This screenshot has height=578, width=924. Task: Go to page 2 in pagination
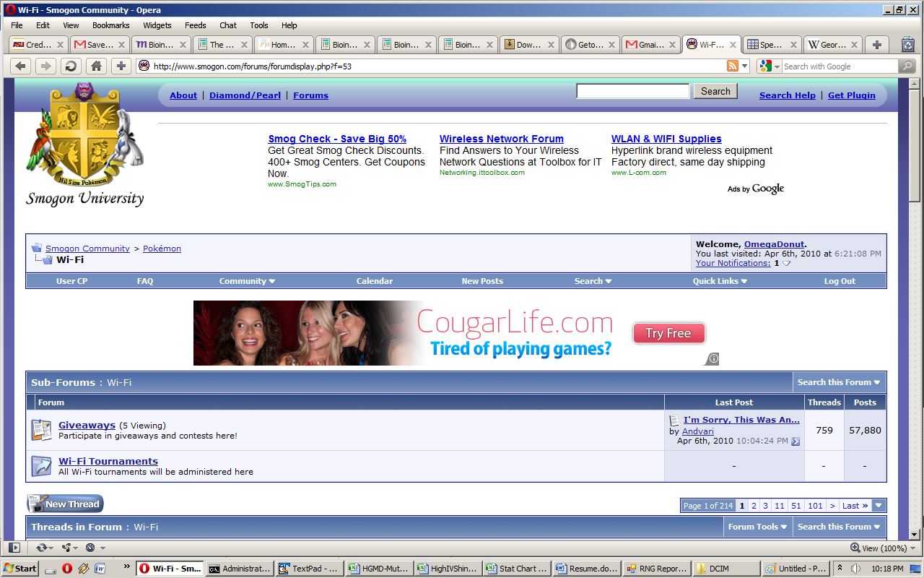pos(754,506)
